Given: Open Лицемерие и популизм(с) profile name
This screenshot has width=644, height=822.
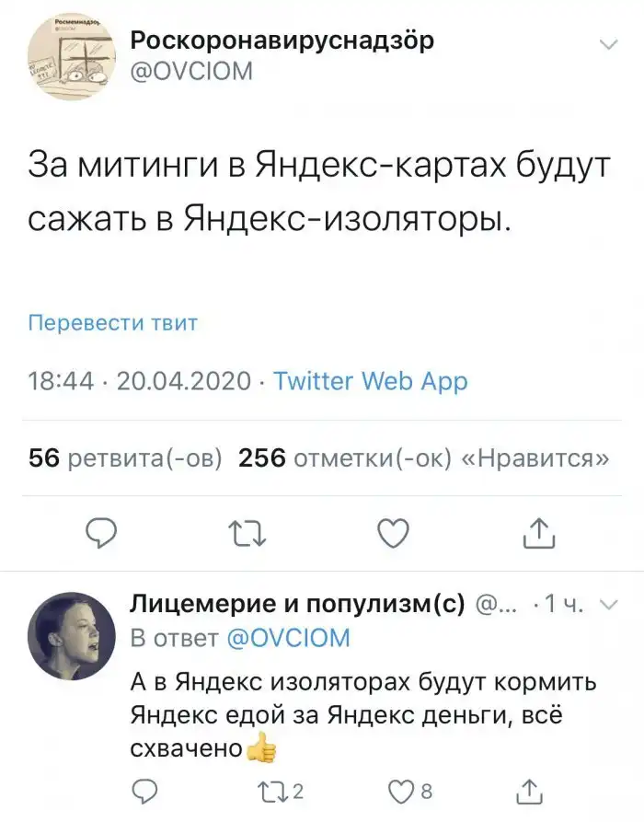Looking at the screenshot, I should click(297, 604).
